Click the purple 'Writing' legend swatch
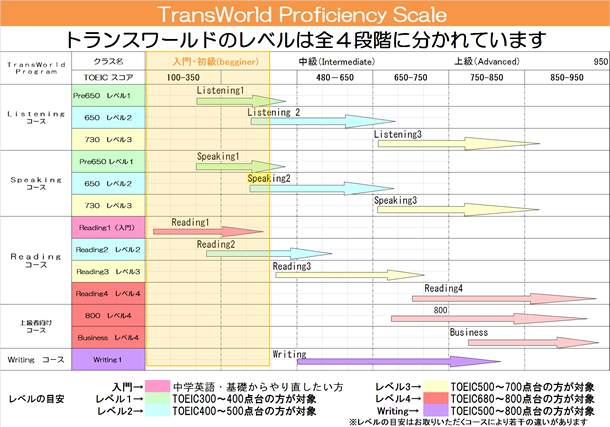 click(436, 411)
